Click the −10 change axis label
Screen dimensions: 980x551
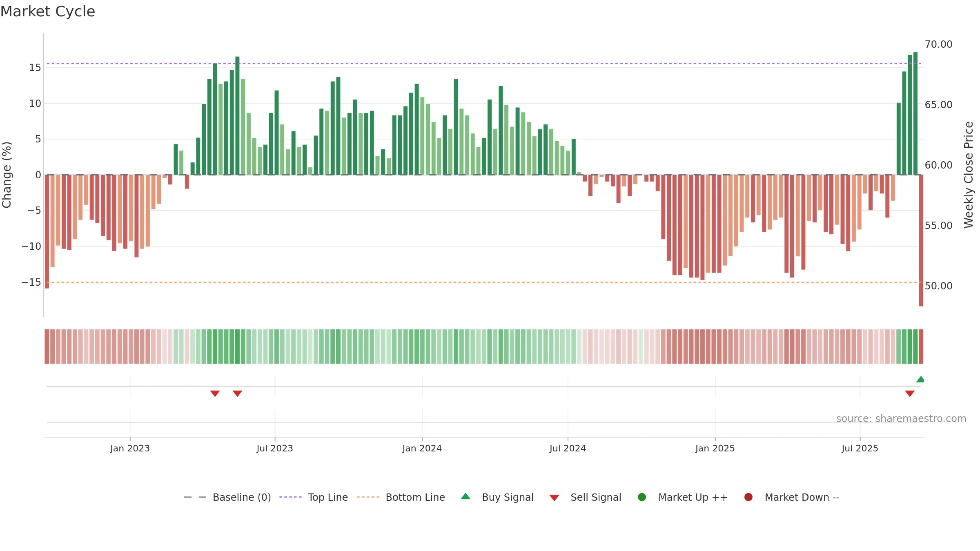[x=31, y=246]
